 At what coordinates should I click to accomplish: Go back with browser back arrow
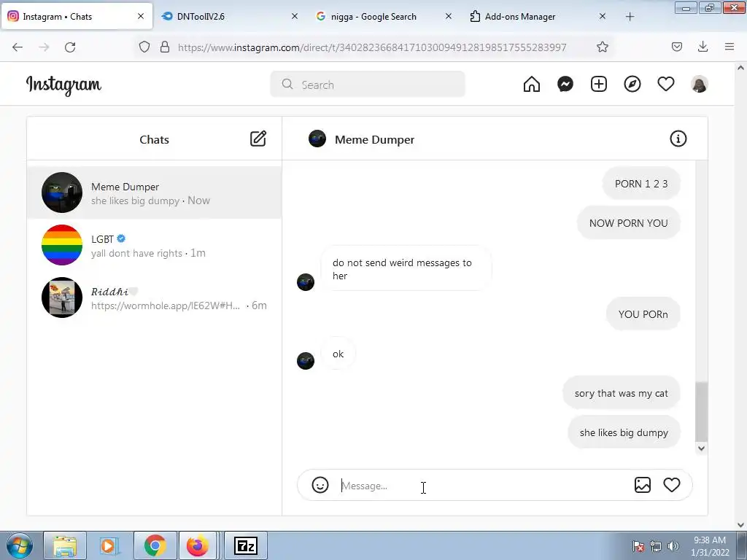tap(18, 47)
